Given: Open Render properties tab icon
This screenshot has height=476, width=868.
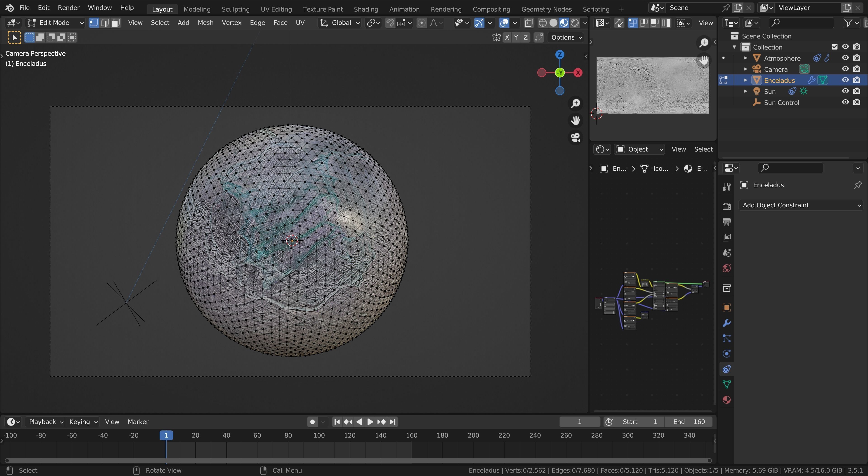Looking at the screenshot, I should [726, 206].
